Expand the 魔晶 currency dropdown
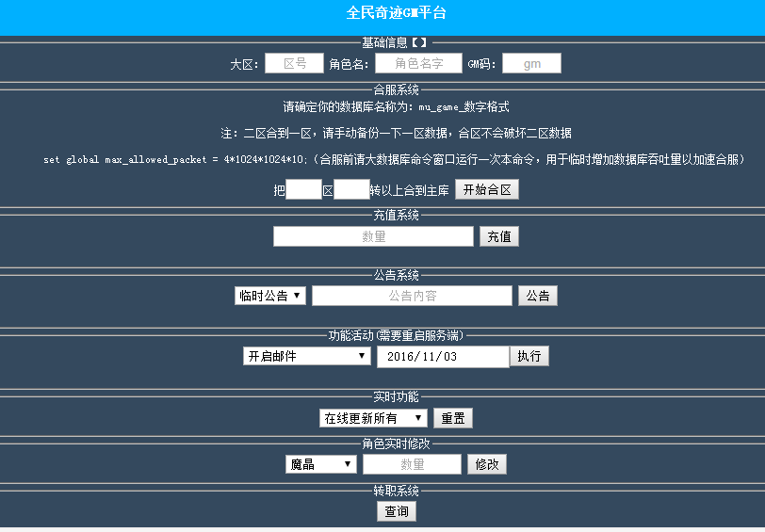The image size is (765, 532). tap(321, 464)
